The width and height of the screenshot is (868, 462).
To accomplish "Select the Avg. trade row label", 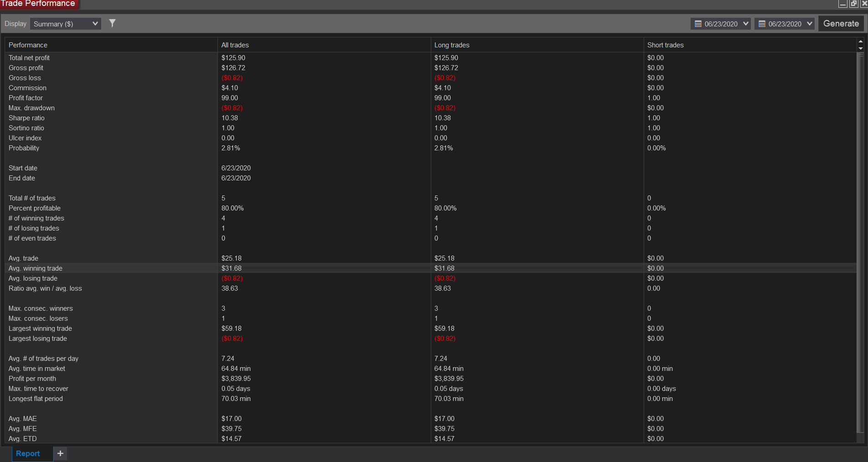I will 23,258.
